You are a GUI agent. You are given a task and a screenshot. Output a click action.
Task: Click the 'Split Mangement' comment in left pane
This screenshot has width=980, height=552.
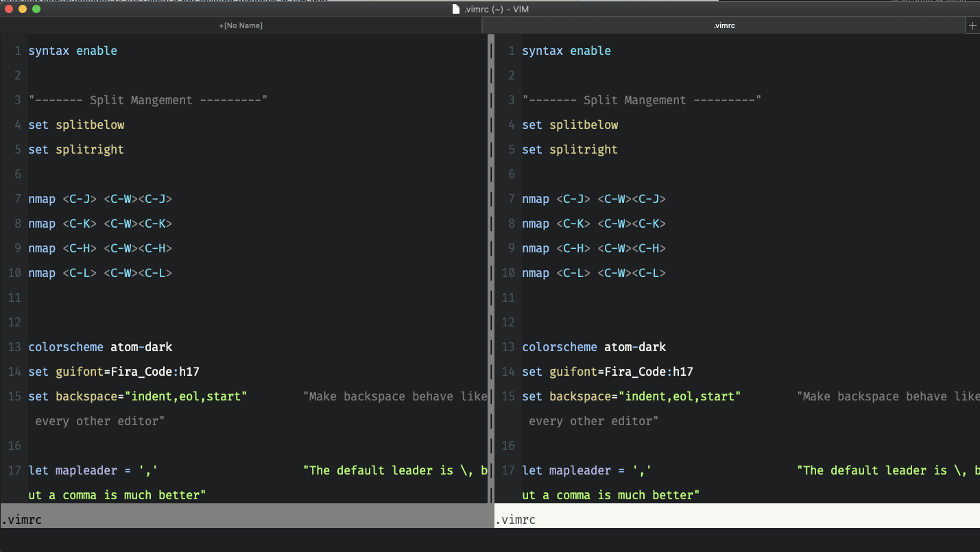(x=148, y=100)
